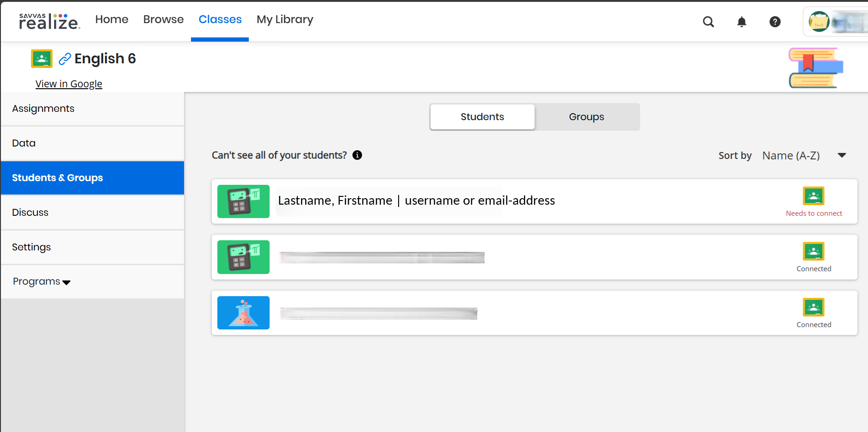Open the user profile avatar menu
The width and height of the screenshot is (868, 432).
819,22
